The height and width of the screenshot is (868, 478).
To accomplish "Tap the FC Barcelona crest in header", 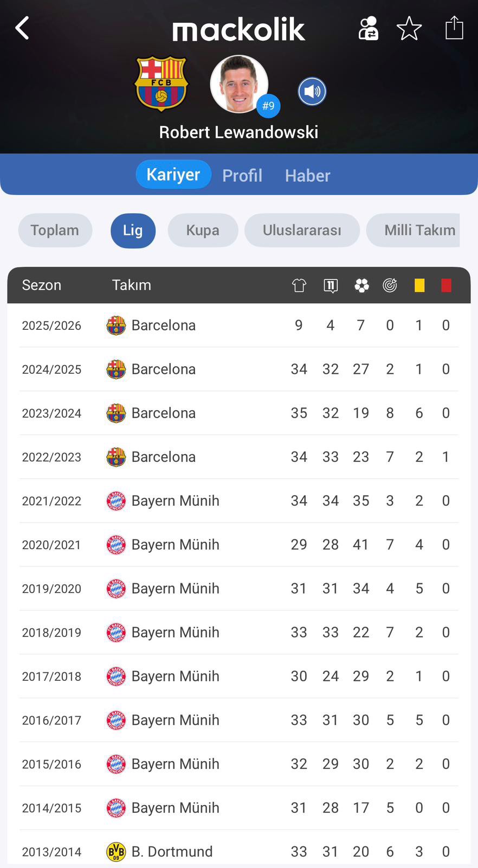I will (161, 84).
